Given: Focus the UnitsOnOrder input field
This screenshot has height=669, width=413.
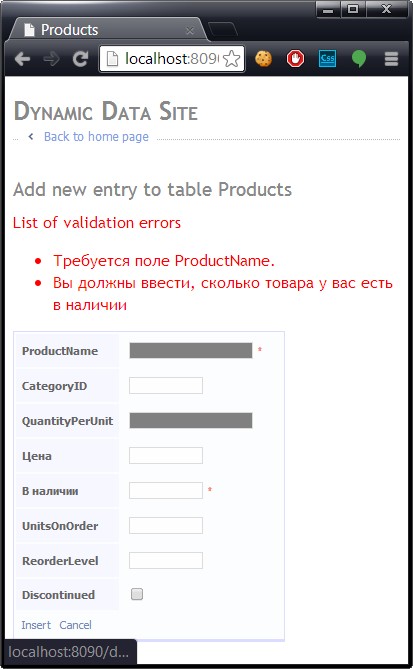Looking at the screenshot, I should [166, 526].
